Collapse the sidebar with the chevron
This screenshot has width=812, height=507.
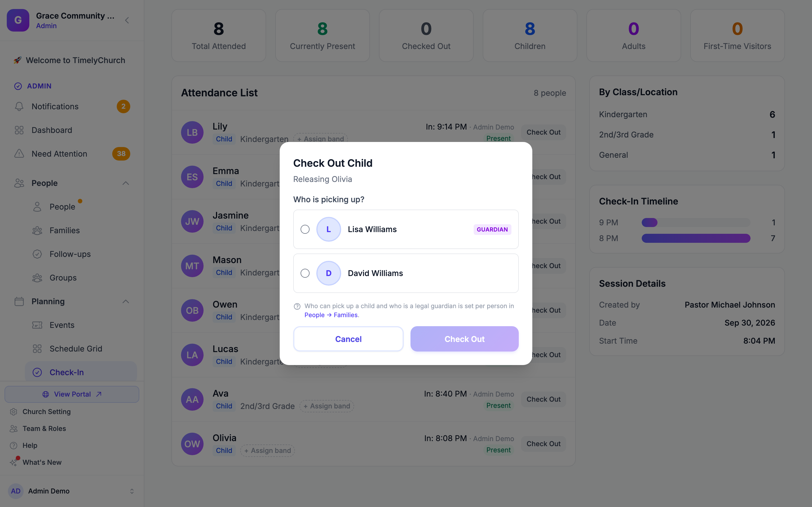(x=127, y=20)
